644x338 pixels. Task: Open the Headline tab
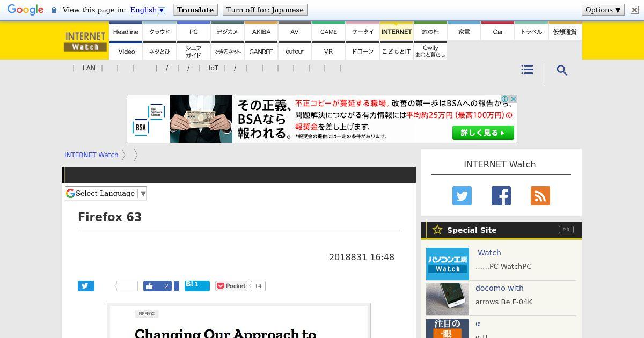[126, 32]
